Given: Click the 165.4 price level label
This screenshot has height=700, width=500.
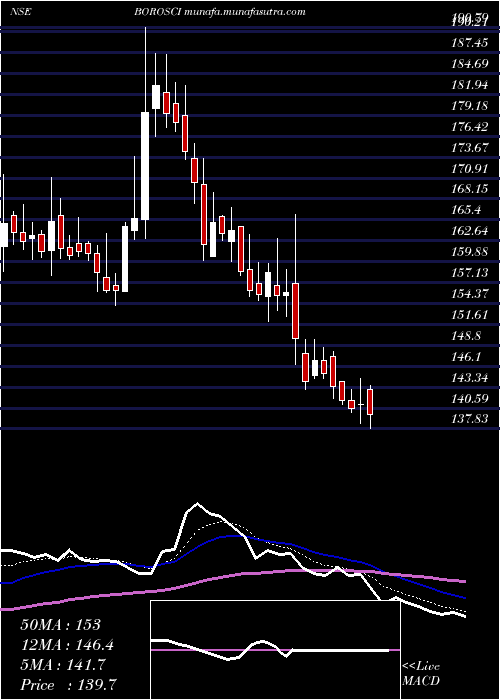Looking at the screenshot, I should [466, 210].
